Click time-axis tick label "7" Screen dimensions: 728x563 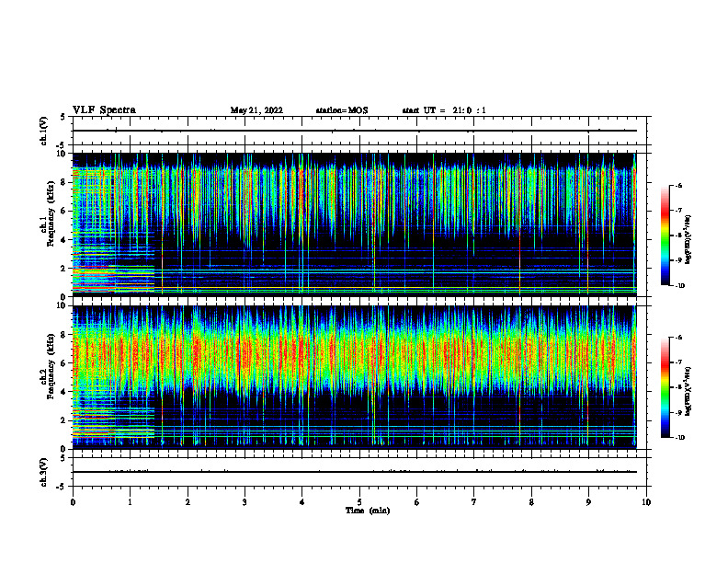pos(474,502)
